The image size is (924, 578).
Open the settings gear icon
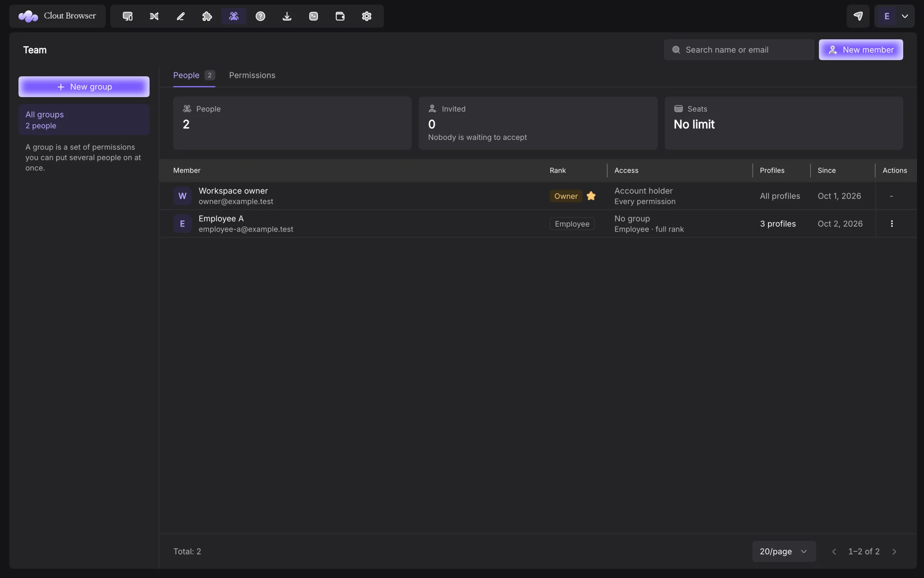(367, 16)
